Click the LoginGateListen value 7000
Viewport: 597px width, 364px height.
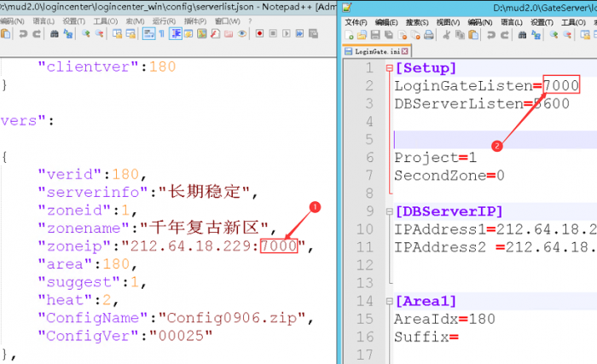click(x=561, y=86)
